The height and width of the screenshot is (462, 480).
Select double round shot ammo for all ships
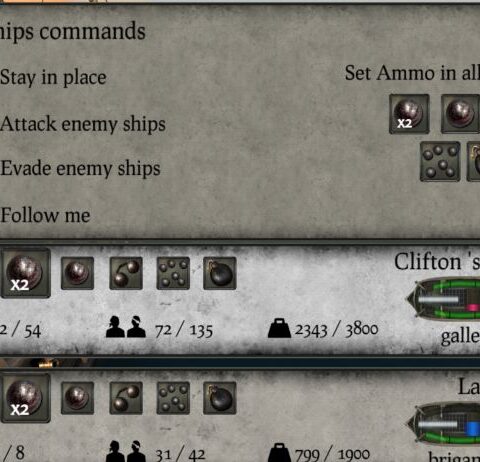click(x=409, y=114)
